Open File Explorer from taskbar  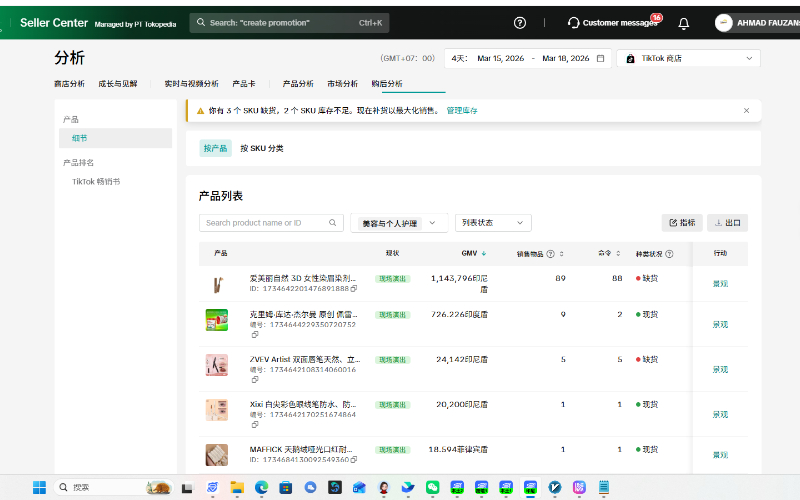click(237, 487)
